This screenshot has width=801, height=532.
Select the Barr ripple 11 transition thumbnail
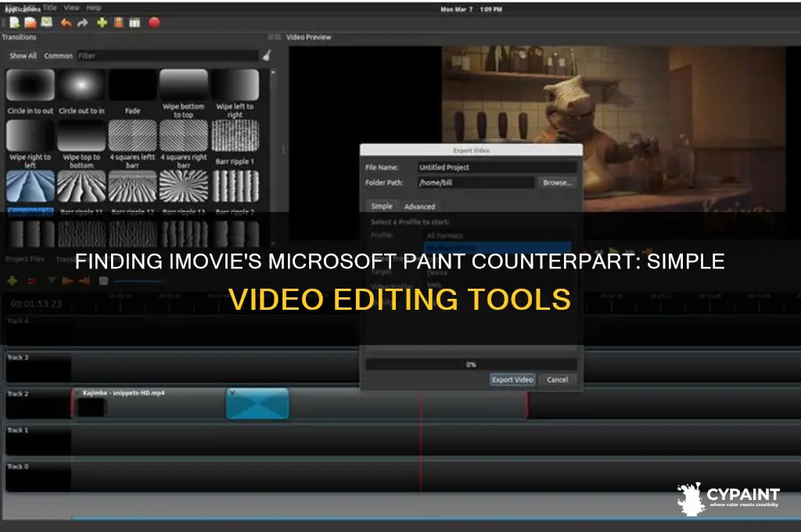click(81, 186)
